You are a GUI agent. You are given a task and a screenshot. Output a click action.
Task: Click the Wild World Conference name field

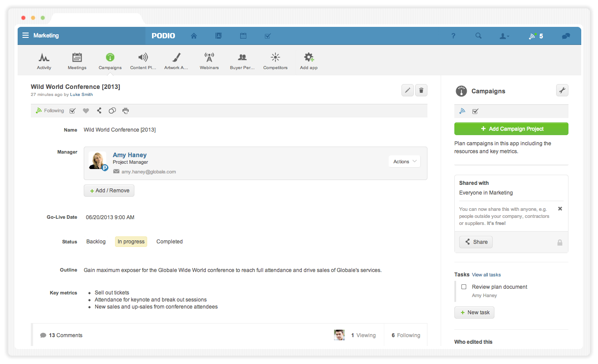120,130
